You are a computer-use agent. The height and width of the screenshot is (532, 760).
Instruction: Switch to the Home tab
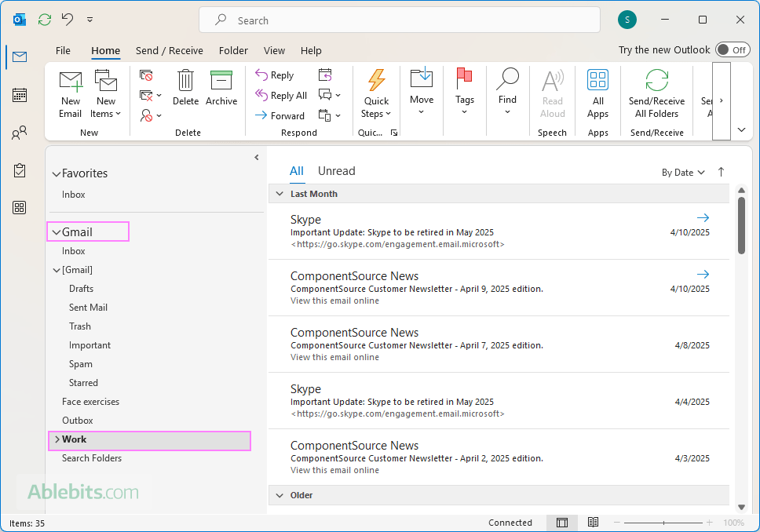point(105,51)
